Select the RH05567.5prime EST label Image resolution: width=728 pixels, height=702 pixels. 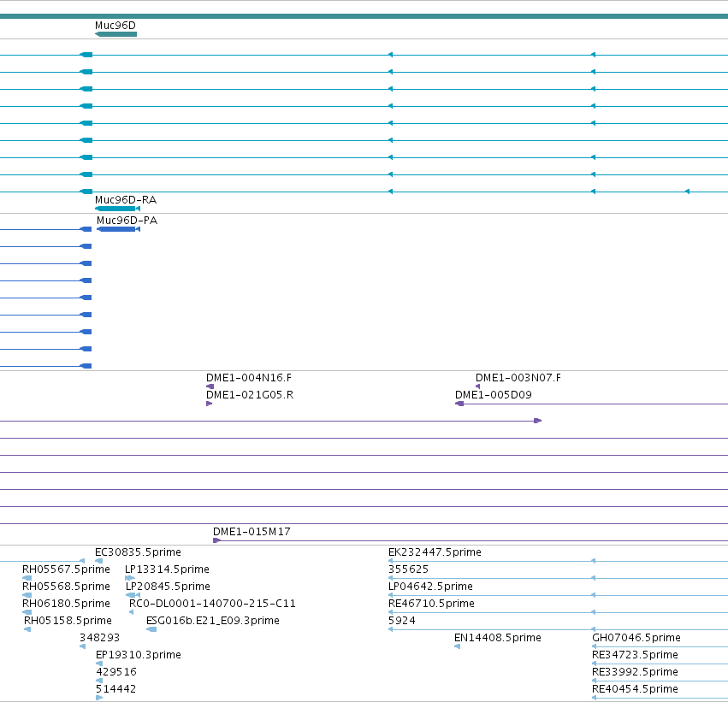[x=67, y=569]
